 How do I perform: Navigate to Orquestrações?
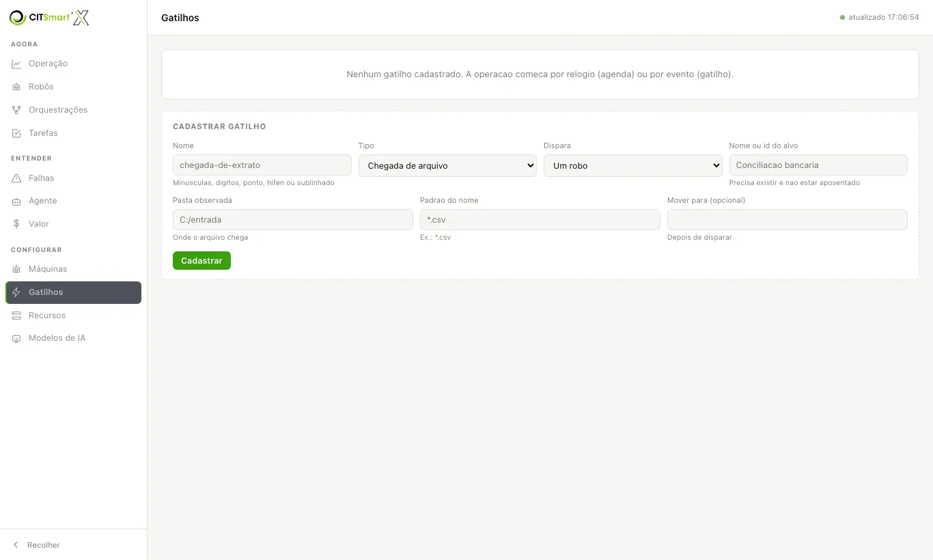pyautogui.click(x=73, y=110)
